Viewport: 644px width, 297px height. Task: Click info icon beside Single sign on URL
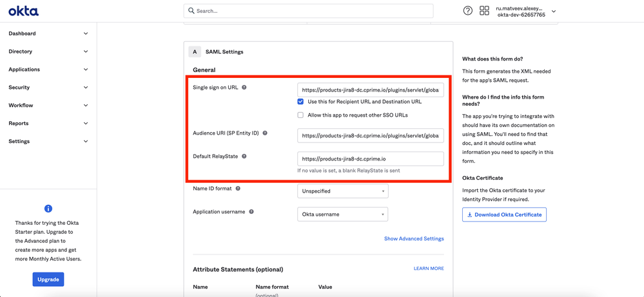[x=244, y=88]
